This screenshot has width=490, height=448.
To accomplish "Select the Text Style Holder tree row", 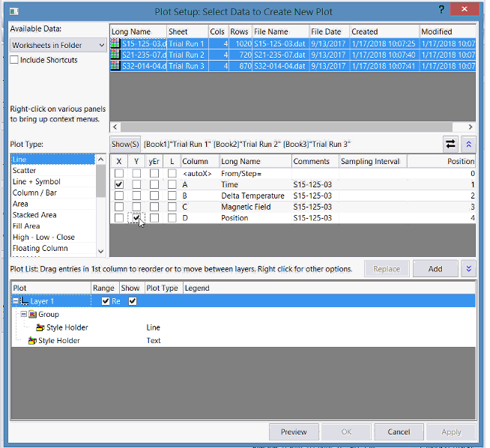I will click(x=244, y=341).
